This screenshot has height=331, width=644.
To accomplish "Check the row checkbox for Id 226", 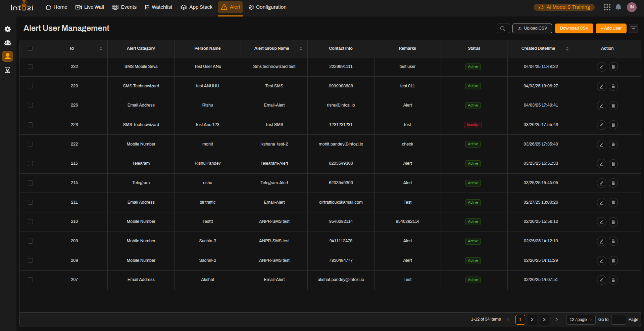I will point(30,105).
